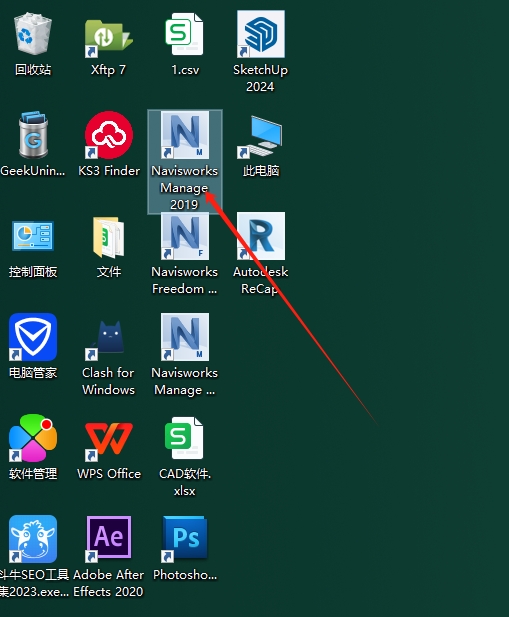Launch the SketchUp 2024 shortcut
509x617 pixels.
pos(261,34)
